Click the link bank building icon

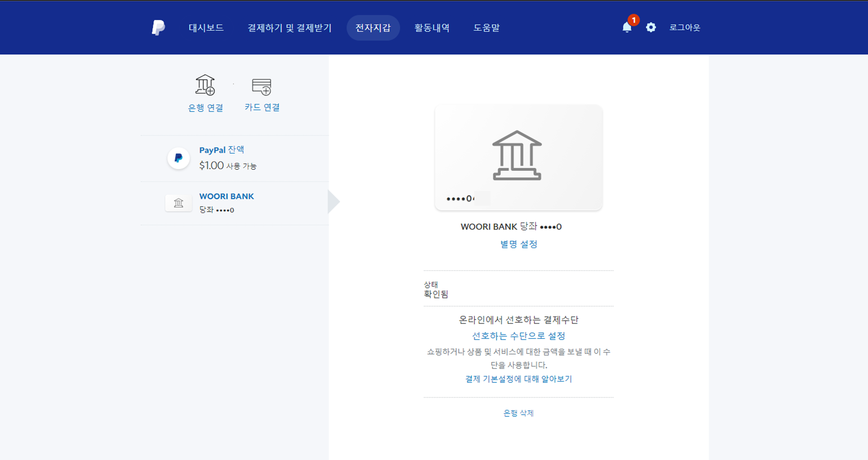pos(205,85)
